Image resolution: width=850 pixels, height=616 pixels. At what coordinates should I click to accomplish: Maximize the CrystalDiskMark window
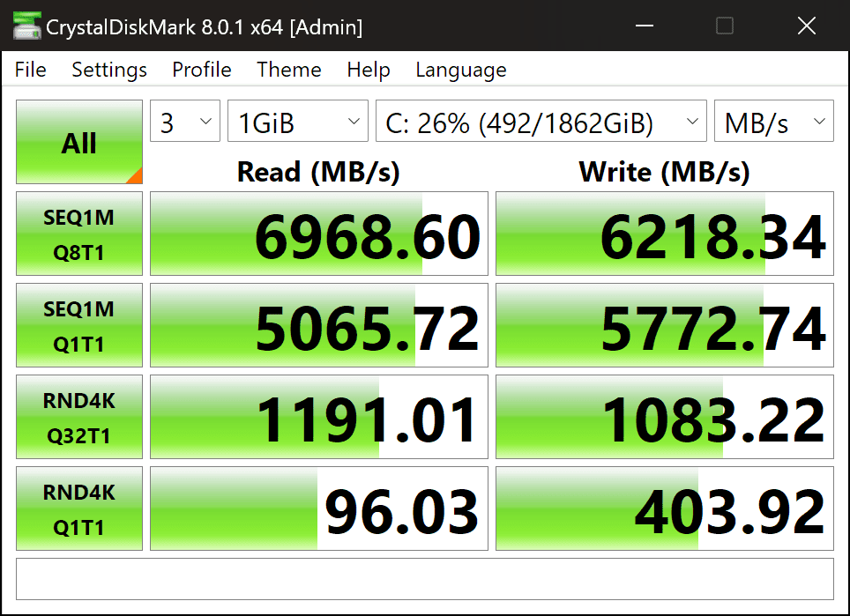pos(725,26)
